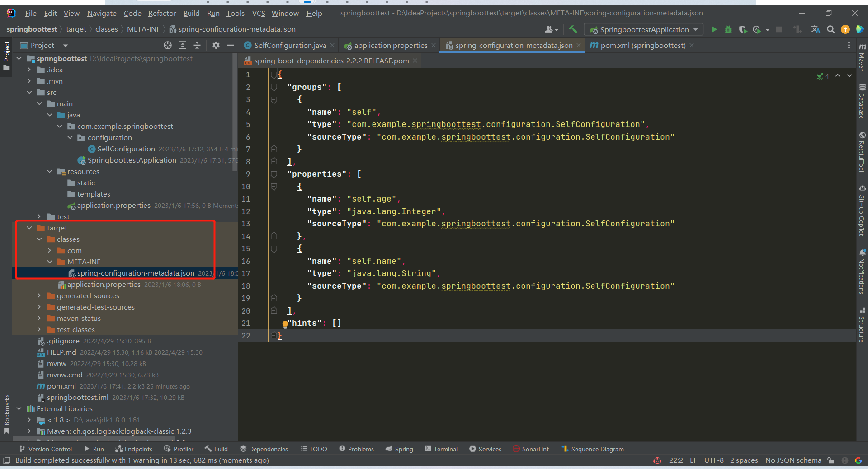Open the Version Control tool window
This screenshot has height=469, width=868.
pos(46,449)
